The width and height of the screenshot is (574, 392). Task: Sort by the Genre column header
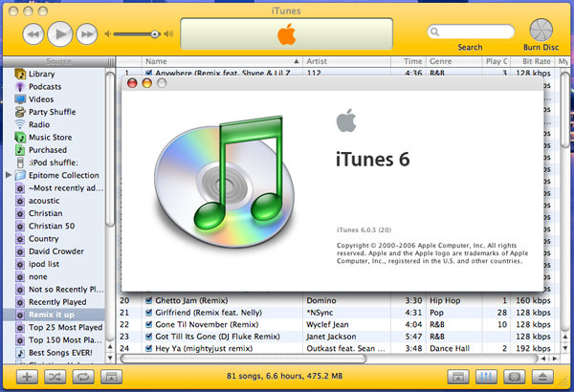coord(453,61)
